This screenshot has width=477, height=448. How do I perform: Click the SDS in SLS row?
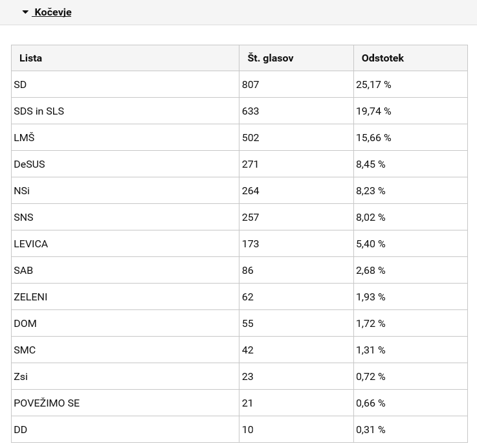pos(239,111)
